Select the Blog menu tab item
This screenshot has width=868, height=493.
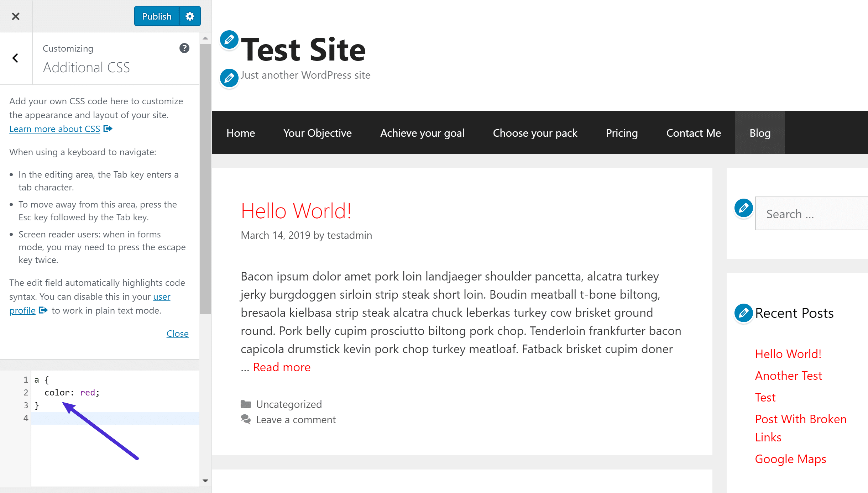click(x=759, y=132)
